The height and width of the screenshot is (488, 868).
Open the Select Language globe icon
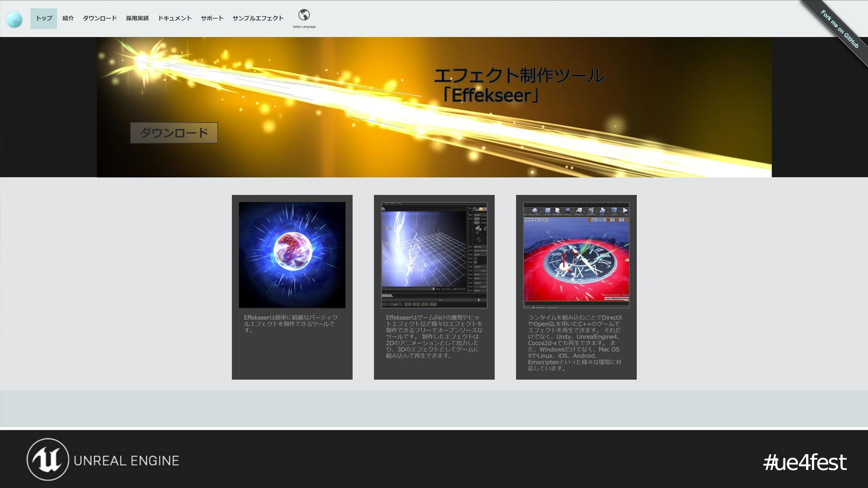coord(304,15)
